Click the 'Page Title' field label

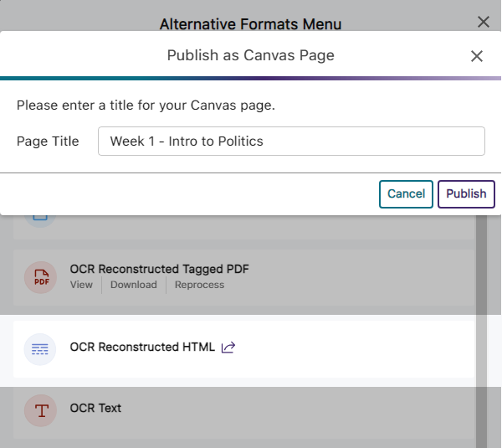pyautogui.click(x=48, y=142)
